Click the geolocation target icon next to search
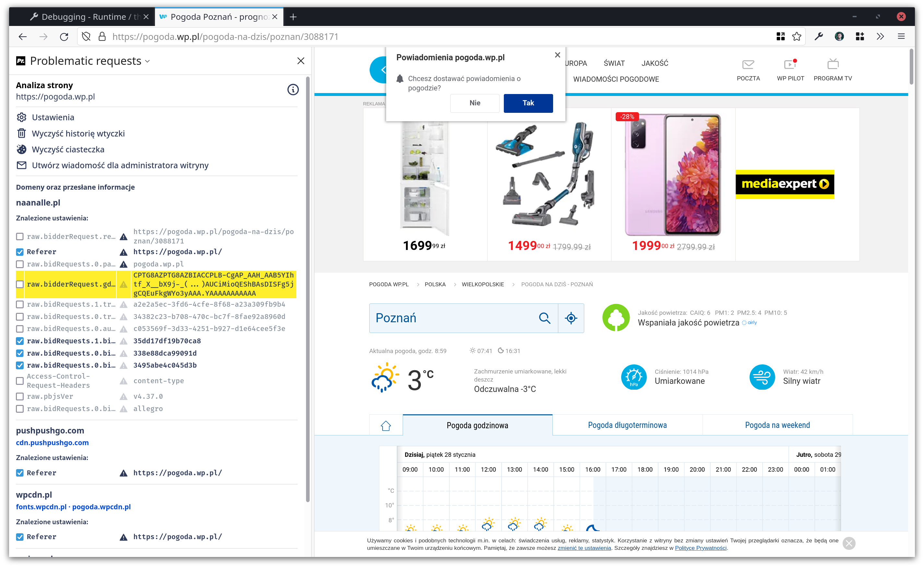The height and width of the screenshot is (568, 924). click(x=571, y=318)
